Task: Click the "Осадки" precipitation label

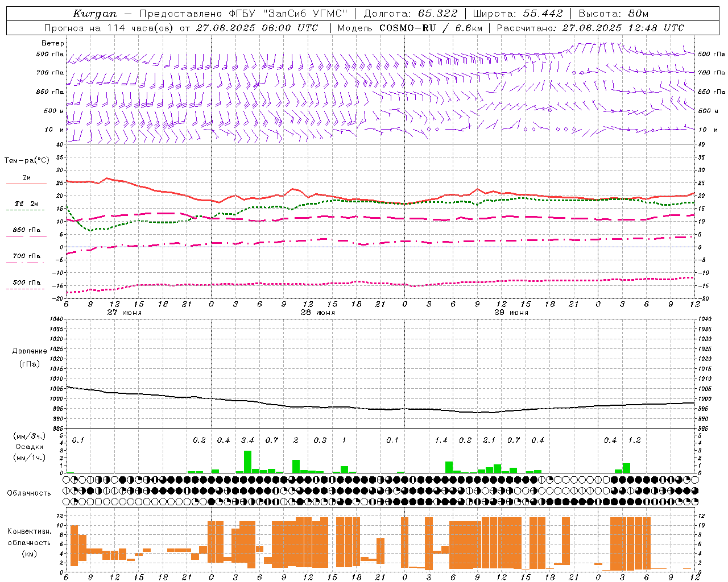Action: (29, 447)
